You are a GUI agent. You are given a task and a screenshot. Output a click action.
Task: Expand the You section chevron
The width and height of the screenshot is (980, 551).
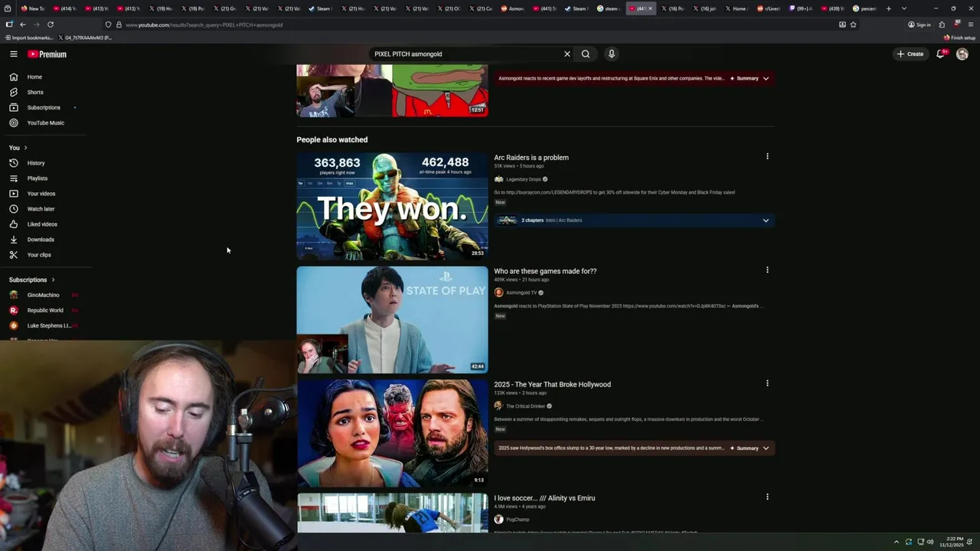25,148
